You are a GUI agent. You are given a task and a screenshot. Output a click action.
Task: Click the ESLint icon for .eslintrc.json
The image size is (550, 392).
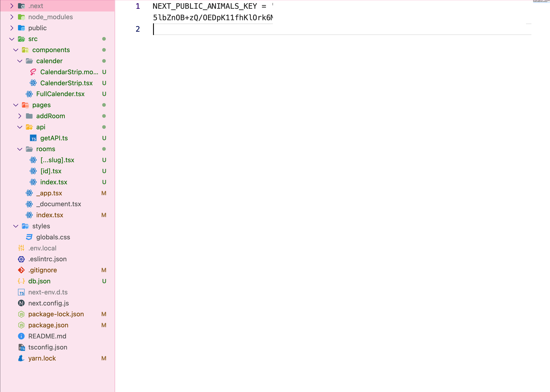(x=21, y=259)
